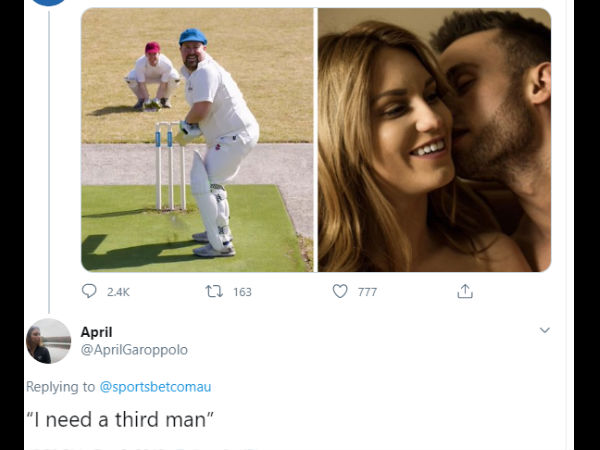Click the share upload icon
The width and height of the screenshot is (600, 450).
pyautogui.click(x=465, y=291)
